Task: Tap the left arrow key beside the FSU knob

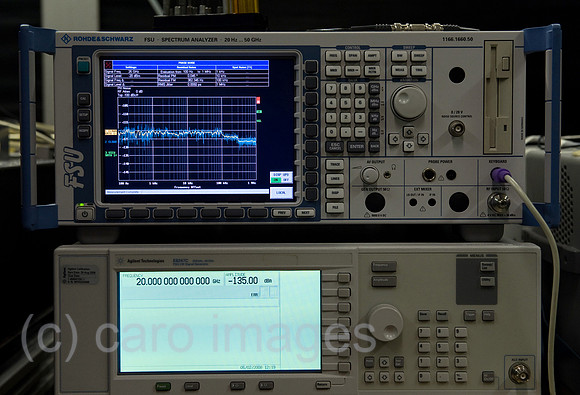Action: (394, 139)
